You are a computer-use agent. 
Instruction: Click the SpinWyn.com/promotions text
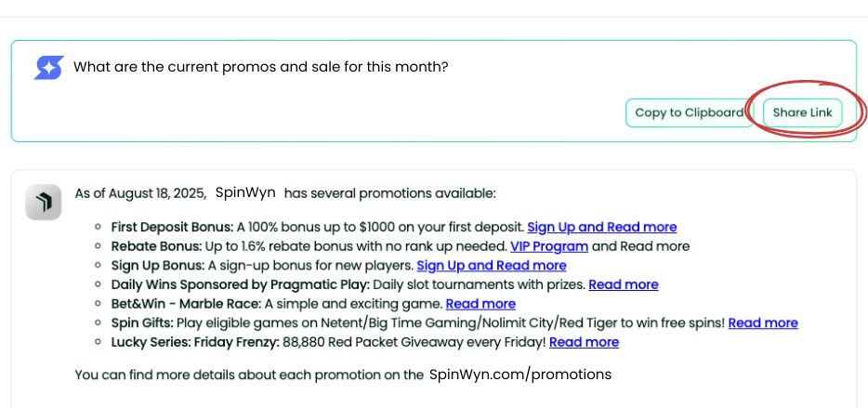click(x=520, y=375)
